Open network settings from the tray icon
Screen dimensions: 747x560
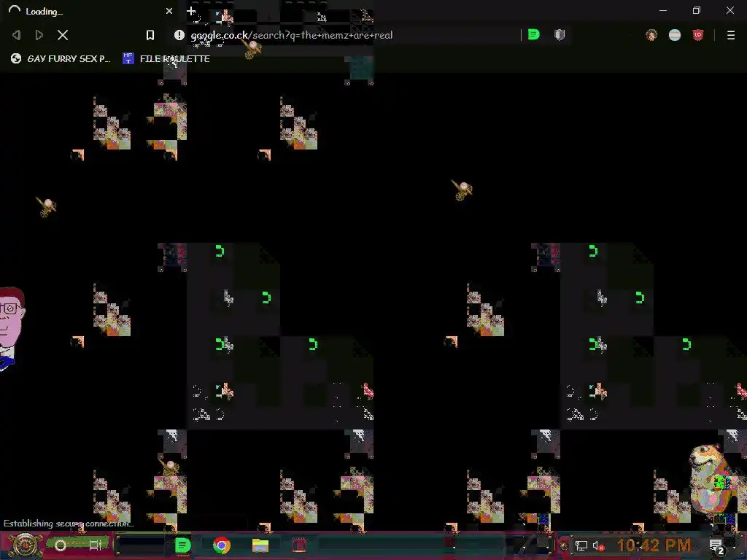point(581,545)
